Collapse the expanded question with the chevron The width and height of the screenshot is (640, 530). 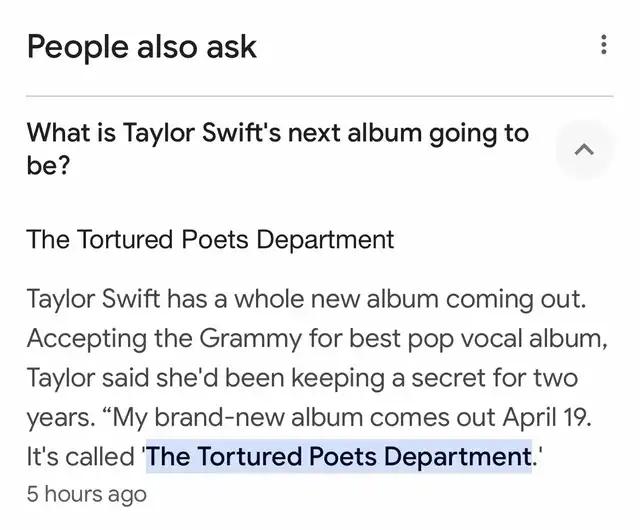pyautogui.click(x=584, y=149)
